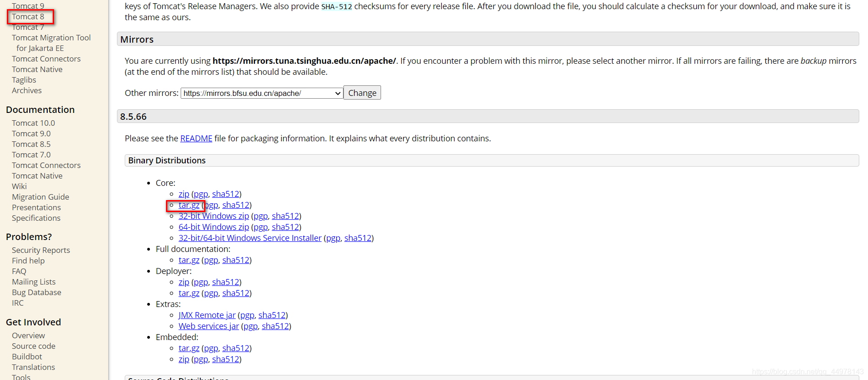Screen dimensions: 868x380
Task: Download the Embedded tar.gz
Action: 189,348
